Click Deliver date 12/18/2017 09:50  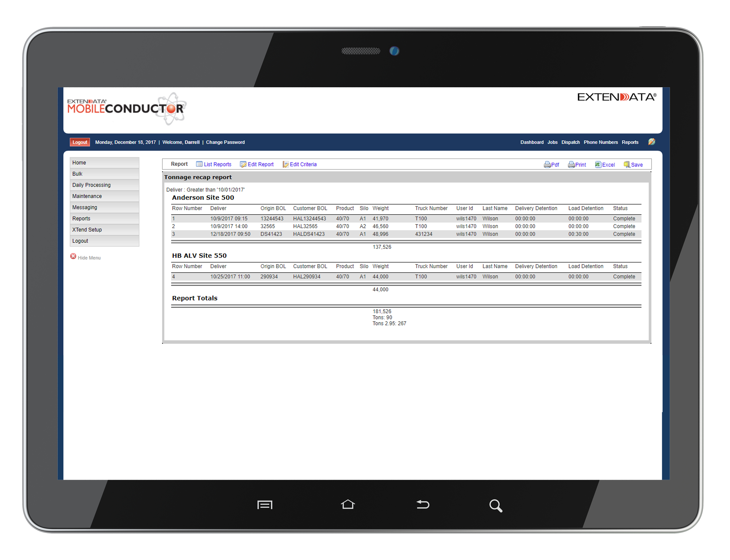point(230,234)
